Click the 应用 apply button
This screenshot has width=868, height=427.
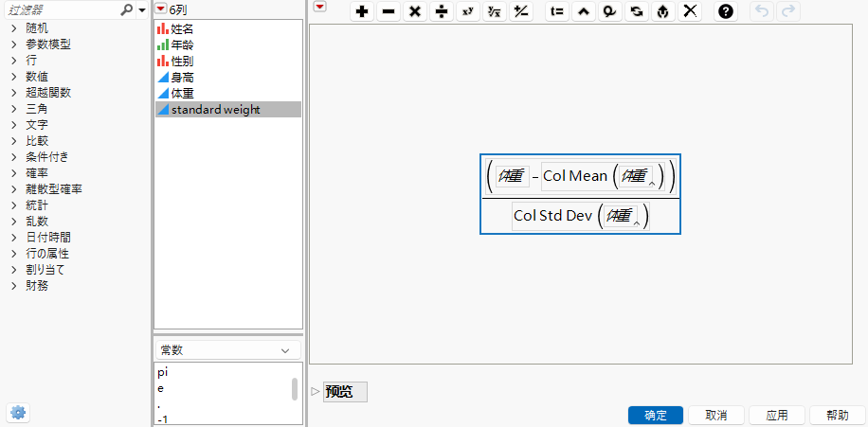pos(777,416)
